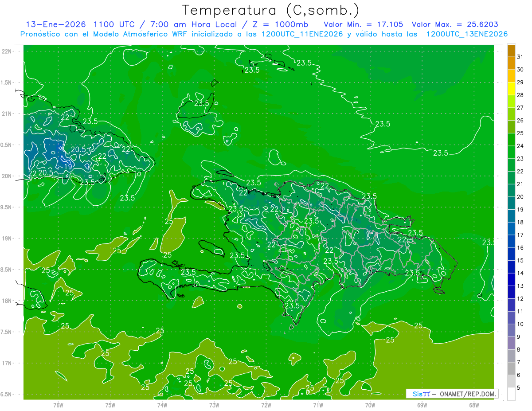Pick the gray legend swatch between 6 and 7

[x=511, y=368]
